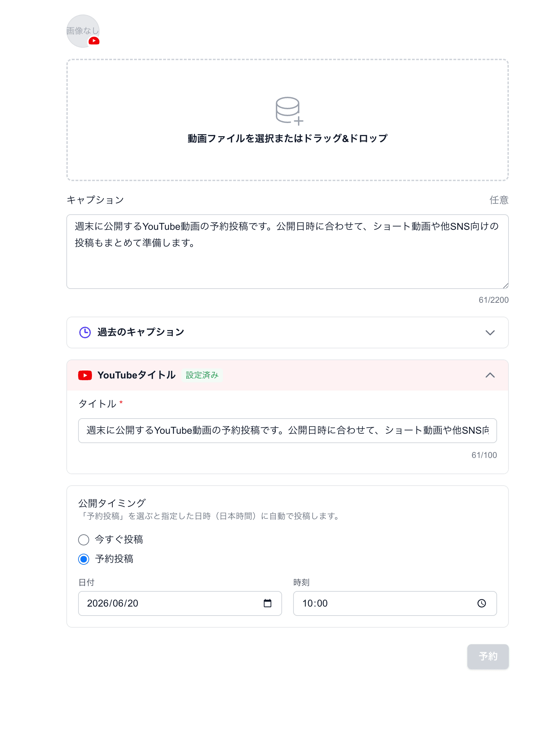The image size is (560, 750).
Task: Open the time picker clock icon
Action: (x=482, y=603)
